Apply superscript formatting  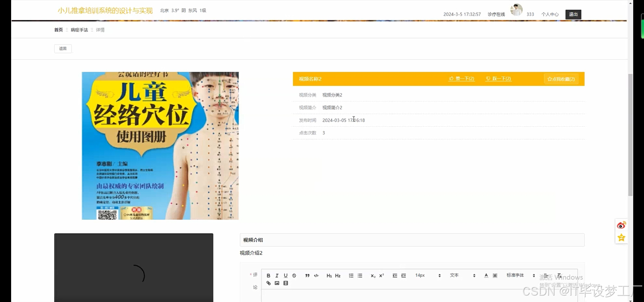pos(381,276)
